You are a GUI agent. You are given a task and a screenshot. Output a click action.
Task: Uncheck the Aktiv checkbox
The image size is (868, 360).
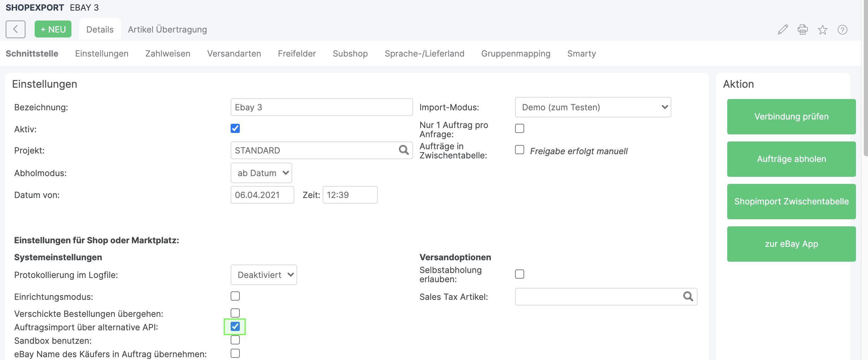235,128
